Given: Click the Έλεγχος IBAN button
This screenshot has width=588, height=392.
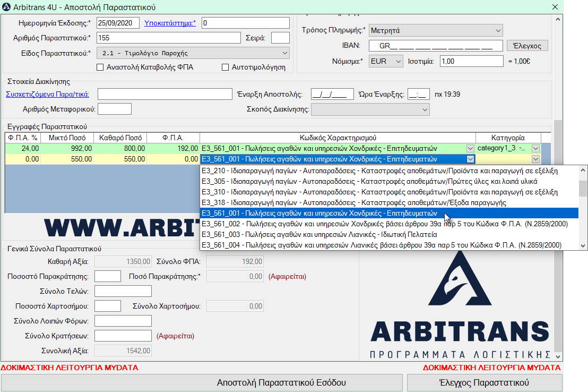Looking at the screenshot, I should (528, 46).
